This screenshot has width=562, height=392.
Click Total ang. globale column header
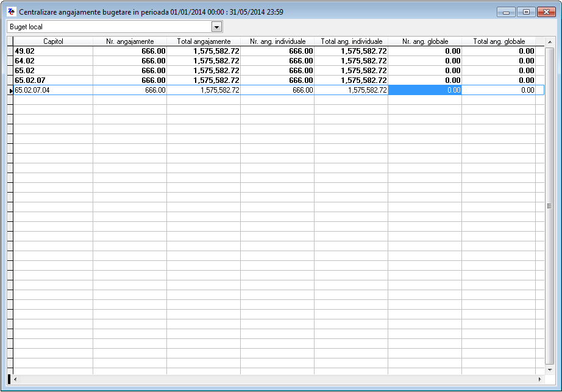pyautogui.click(x=499, y=41)
